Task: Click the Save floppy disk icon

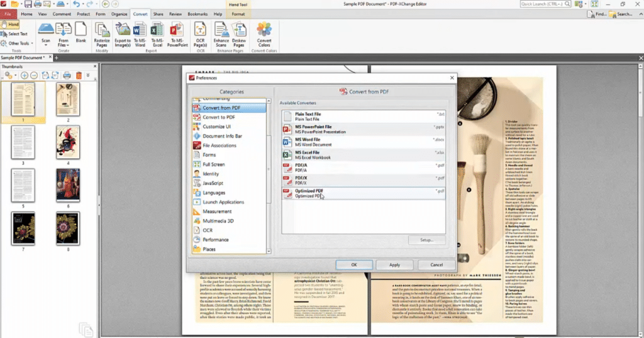Action: point(28,4)
